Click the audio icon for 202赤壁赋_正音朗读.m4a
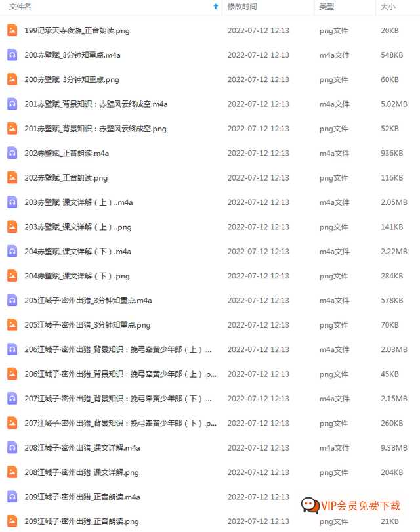 click(x=12, y=153)
